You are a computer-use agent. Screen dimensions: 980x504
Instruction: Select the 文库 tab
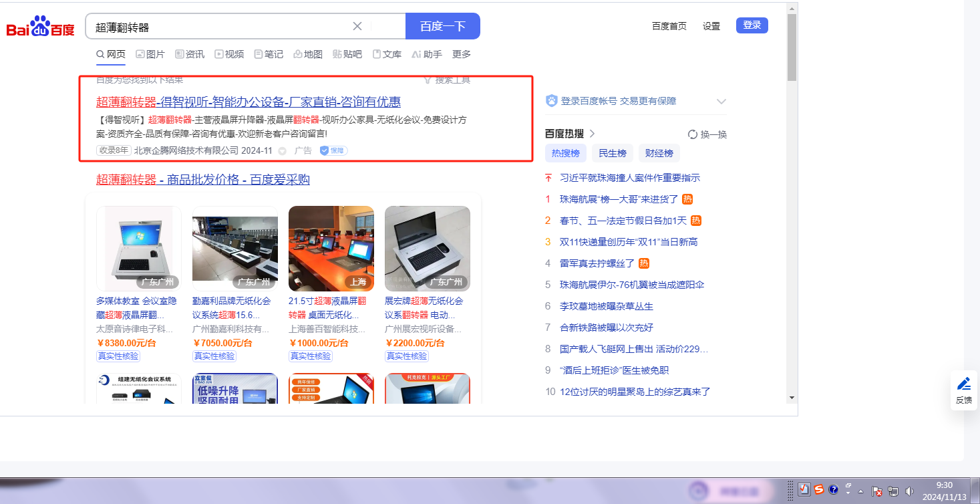[387, 54]
